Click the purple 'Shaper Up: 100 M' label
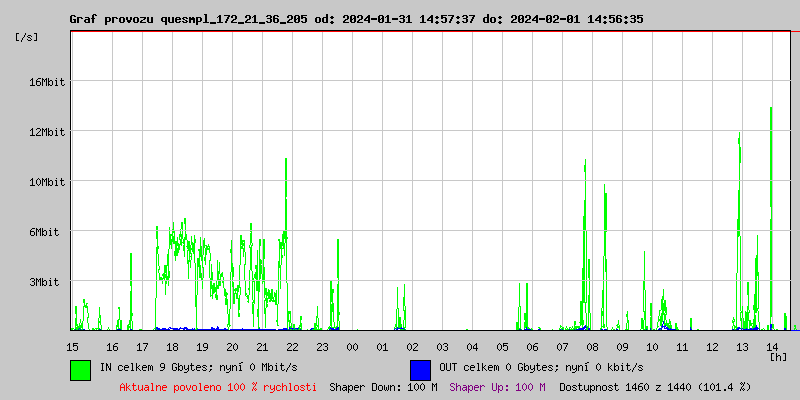This screenshot has height=400, width=800. coord(497,386)
